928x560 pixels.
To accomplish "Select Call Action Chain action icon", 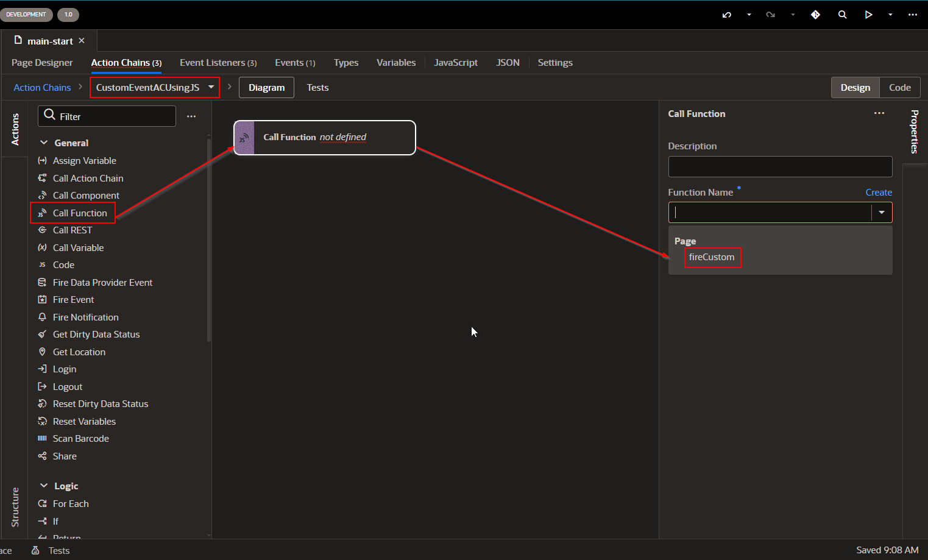I will (42, 178).
